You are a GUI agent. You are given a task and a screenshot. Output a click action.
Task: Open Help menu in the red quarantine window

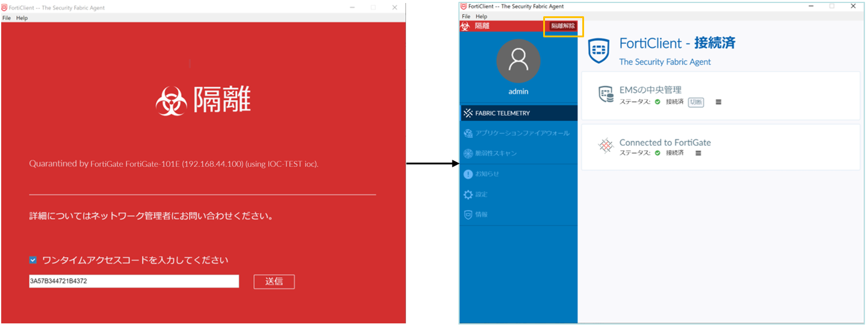(22, 18)
